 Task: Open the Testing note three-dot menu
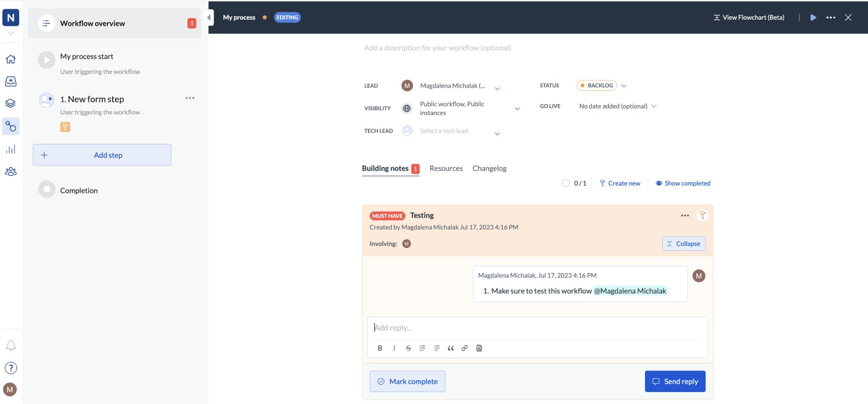pyautogui.click(x=685, y=215)
